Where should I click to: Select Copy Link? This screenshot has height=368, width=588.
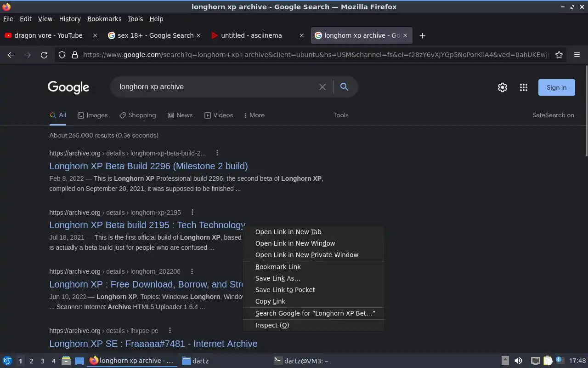(313, 301)
